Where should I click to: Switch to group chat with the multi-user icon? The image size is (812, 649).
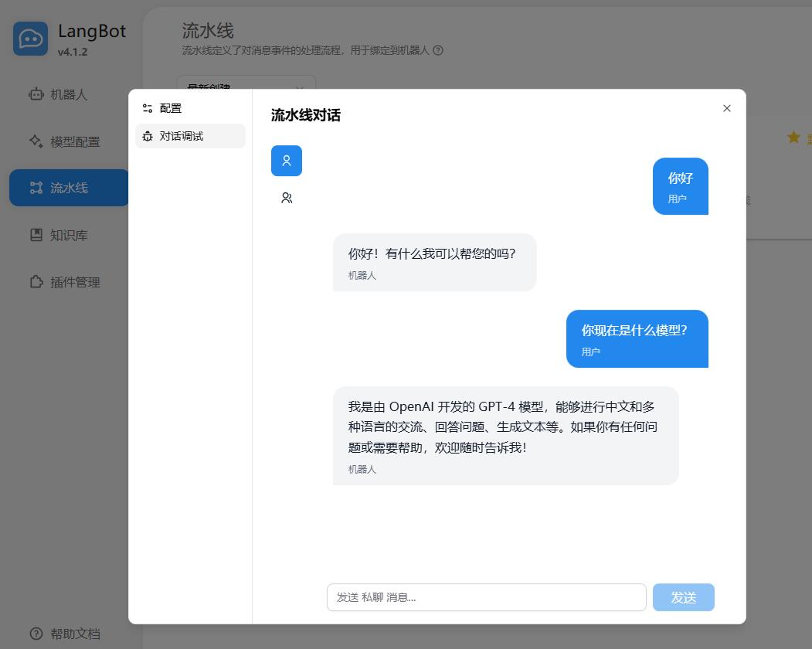point(287,198)
